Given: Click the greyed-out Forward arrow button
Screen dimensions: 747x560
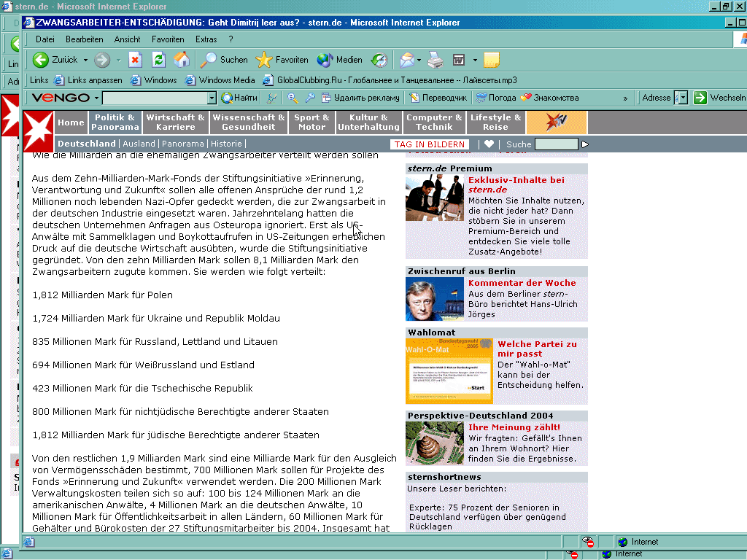Looking at the screenshot, I should point(102,60).
